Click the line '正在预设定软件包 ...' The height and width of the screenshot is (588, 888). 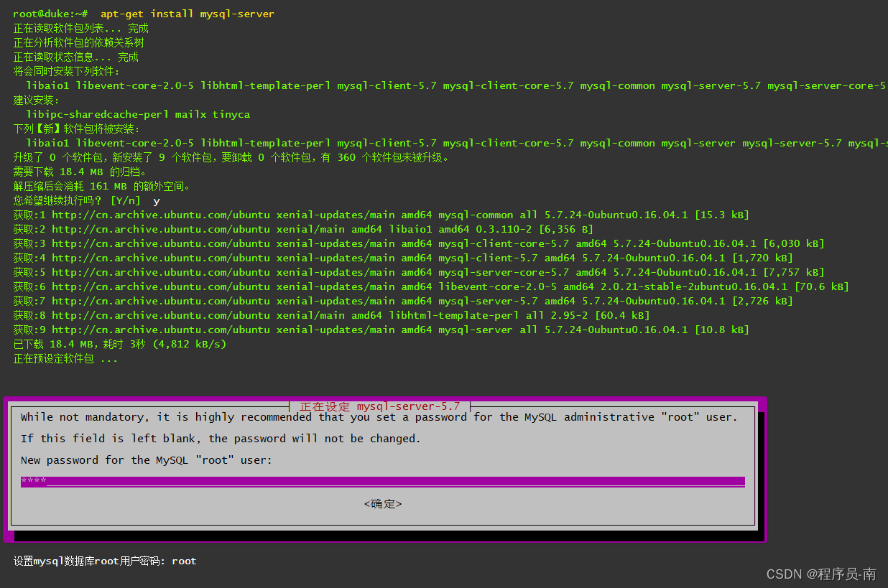coord(65,358)
